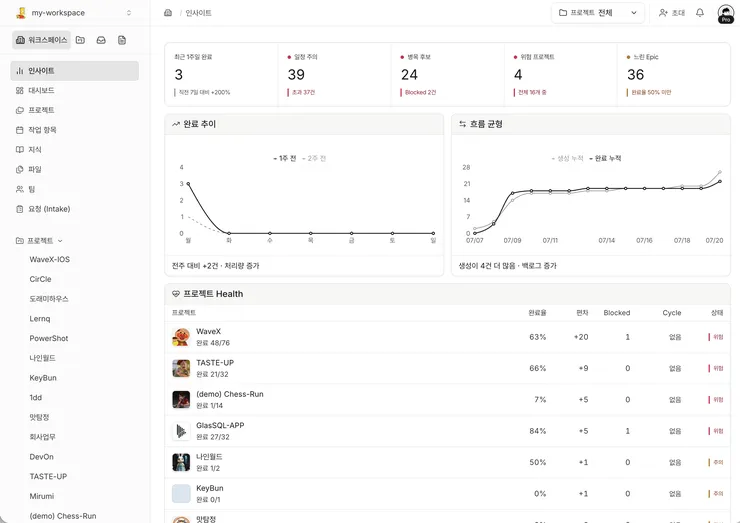Open 팀 in the sidebar
The image size is (740, 523).
75,189
